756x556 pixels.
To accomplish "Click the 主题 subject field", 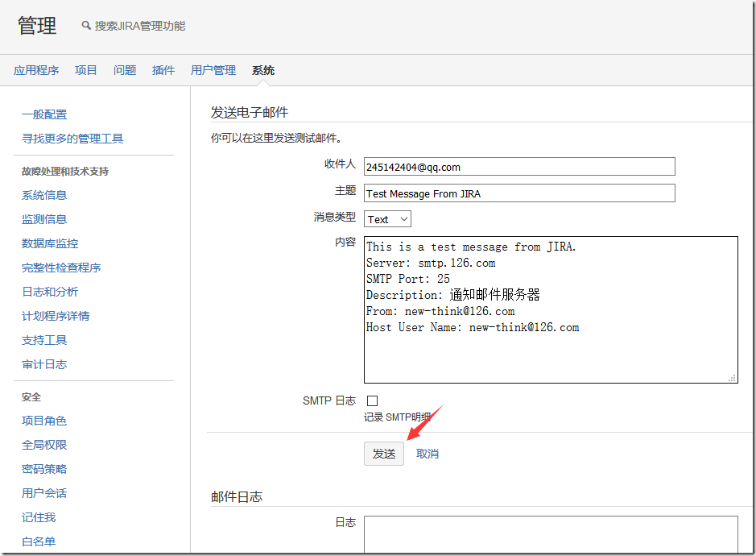I will point(519,193).
